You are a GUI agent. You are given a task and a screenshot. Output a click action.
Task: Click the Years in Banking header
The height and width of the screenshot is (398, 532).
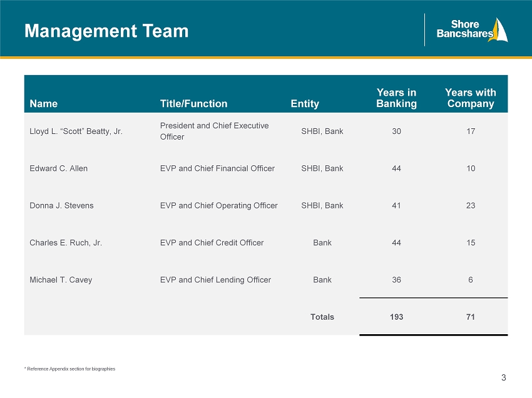coord(396,98)
